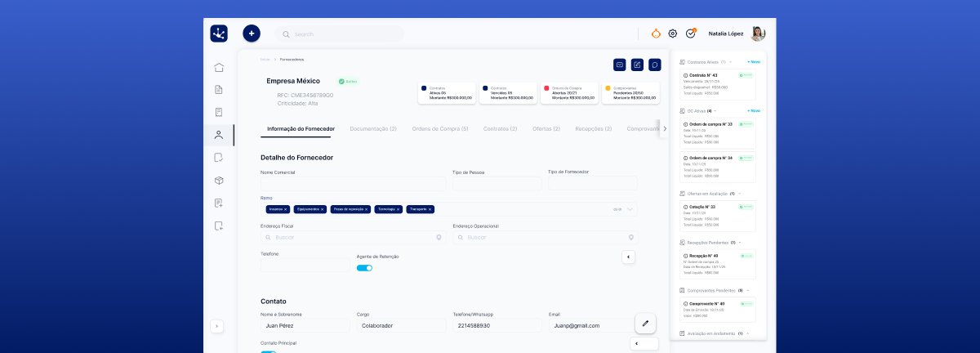
Task: Open the receipt list sidebar icon
Action: point(219,112)
